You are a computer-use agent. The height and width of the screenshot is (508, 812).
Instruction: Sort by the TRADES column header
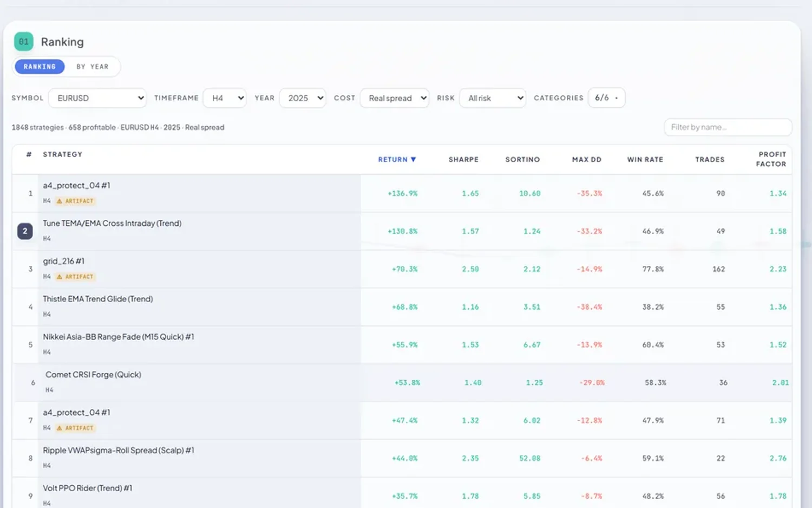click(x=710, y=159)
